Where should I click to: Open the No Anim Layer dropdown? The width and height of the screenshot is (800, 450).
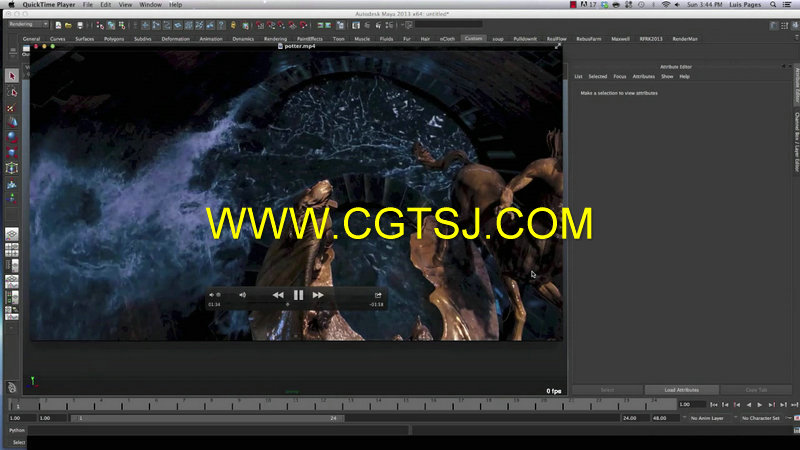tap(707, 418)
